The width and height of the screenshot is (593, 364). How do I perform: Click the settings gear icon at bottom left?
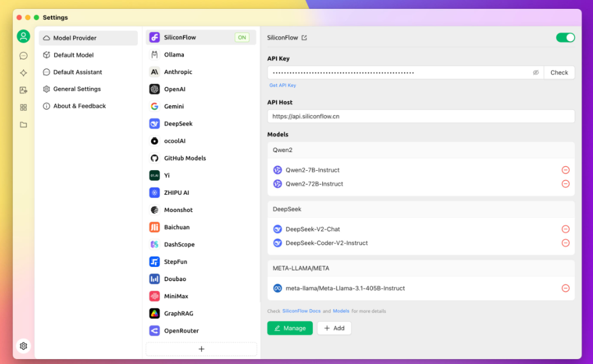(x=24, y=346)
